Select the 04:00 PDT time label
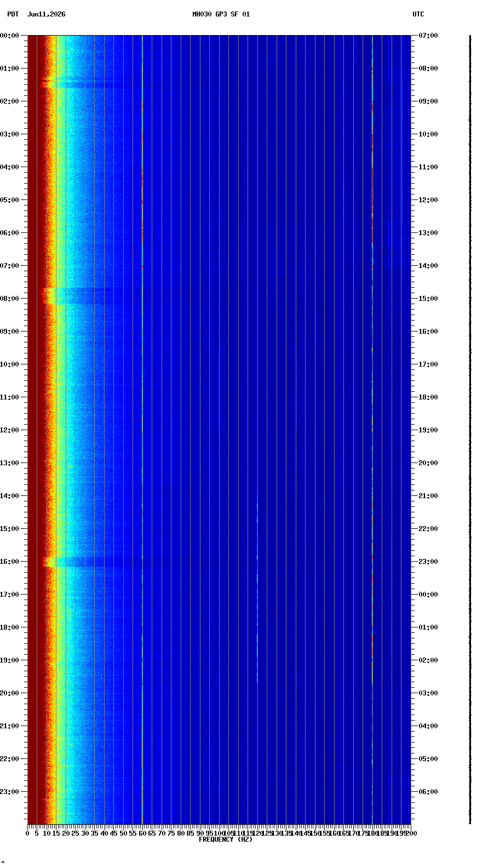Screen dimensions: 494x868 click(9, 167)
